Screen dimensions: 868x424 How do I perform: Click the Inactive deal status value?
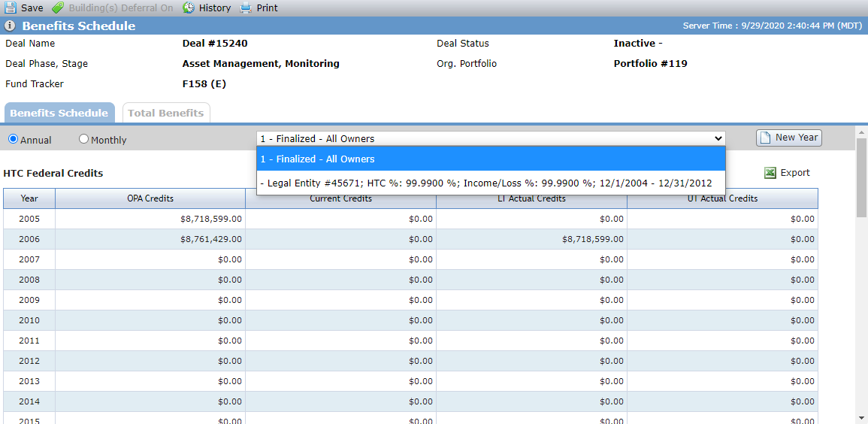tap(638, 43)
